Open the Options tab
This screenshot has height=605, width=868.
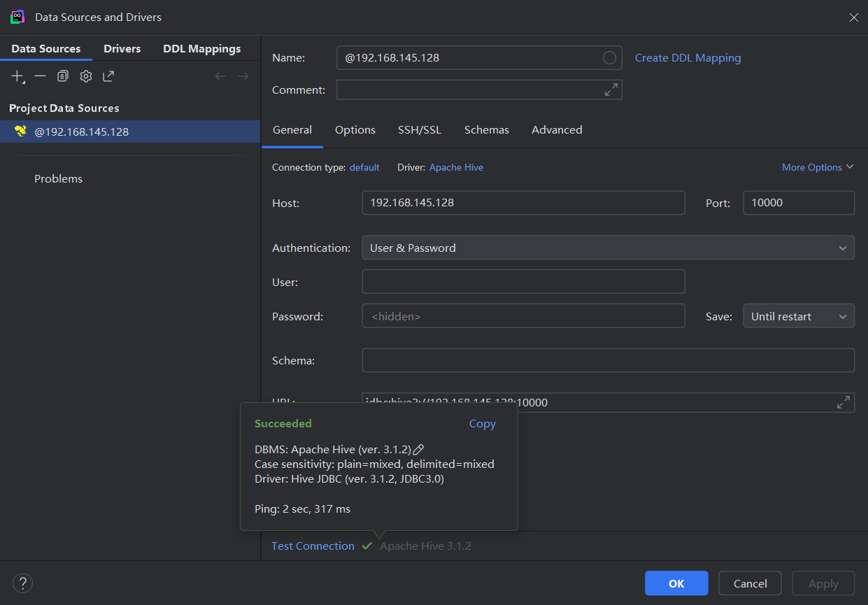point(355,129)
